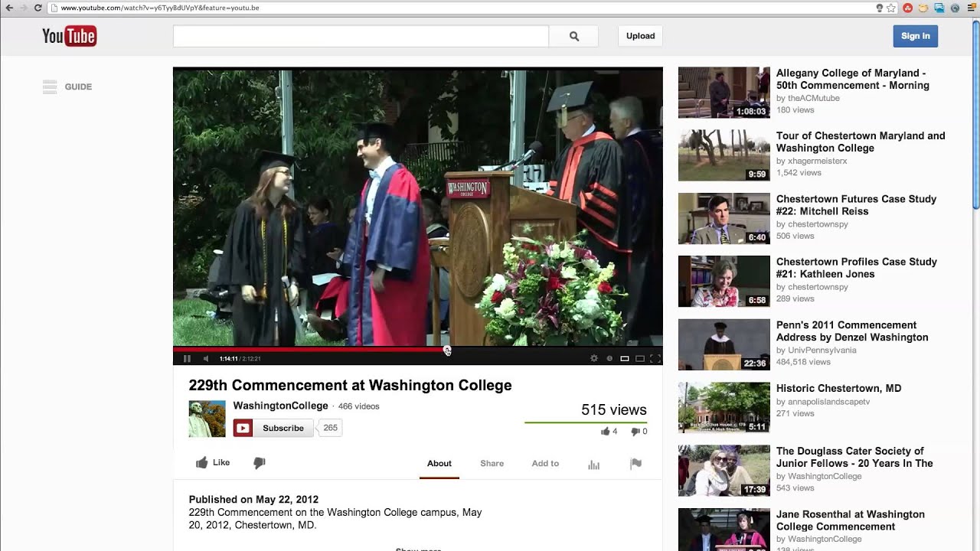
Task: Click the lightbulb icon in address bar
Action: point(880,8)
